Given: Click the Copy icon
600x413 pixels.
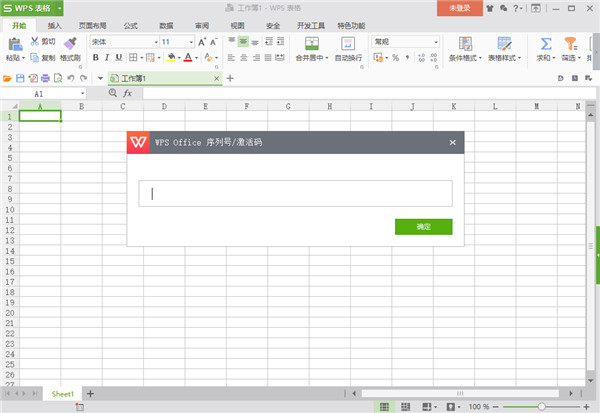Looking at the screenshot, I should pos(34,58).
